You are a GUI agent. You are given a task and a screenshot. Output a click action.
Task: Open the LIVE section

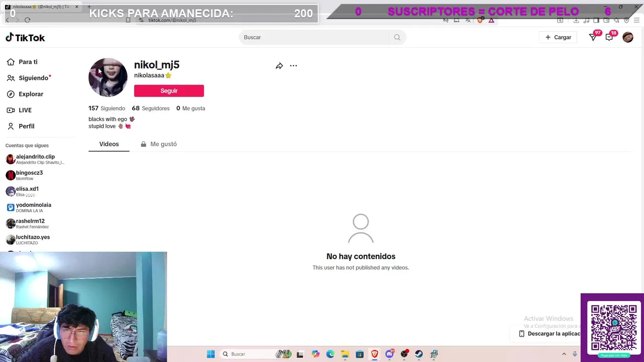(25, 110)
